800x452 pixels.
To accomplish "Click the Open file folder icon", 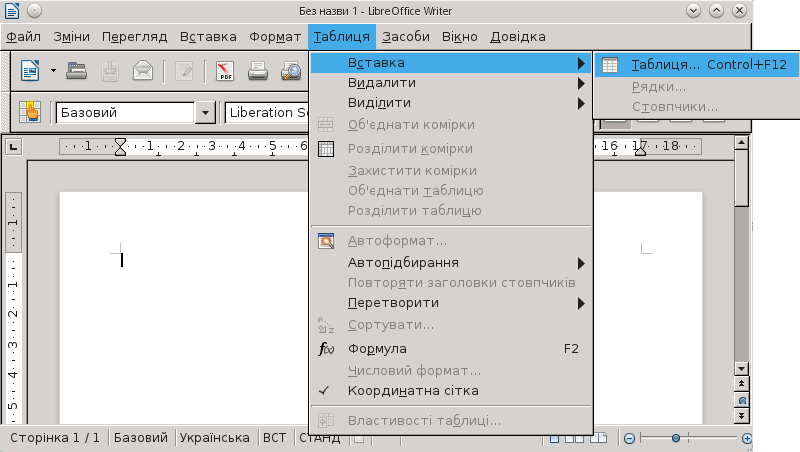I will [x=76, y=70].
